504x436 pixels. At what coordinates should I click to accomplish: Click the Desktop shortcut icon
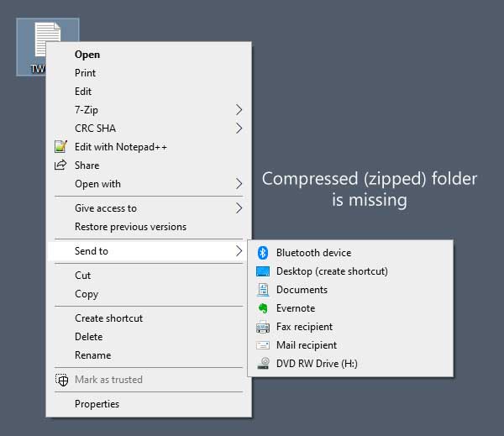click(262, 271)
